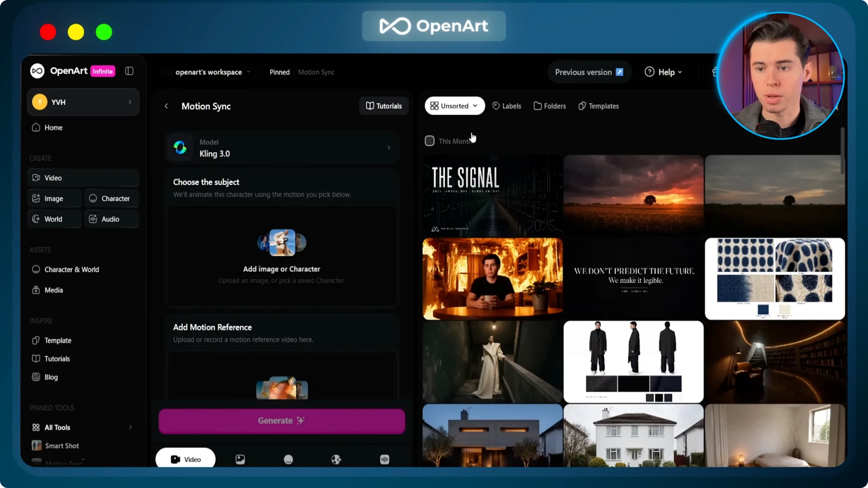Click Motion Sync breadcrumb
The image size is (868, 488).
(316, 72)
